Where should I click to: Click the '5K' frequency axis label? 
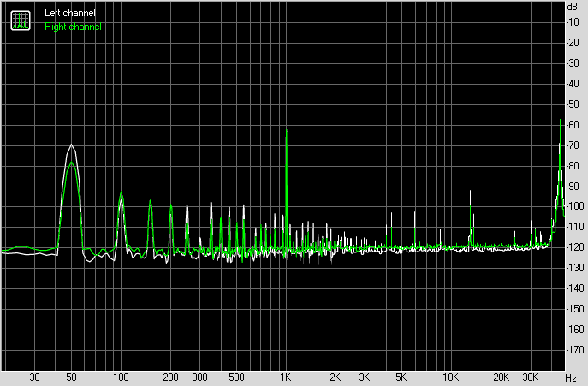[401, 377]
